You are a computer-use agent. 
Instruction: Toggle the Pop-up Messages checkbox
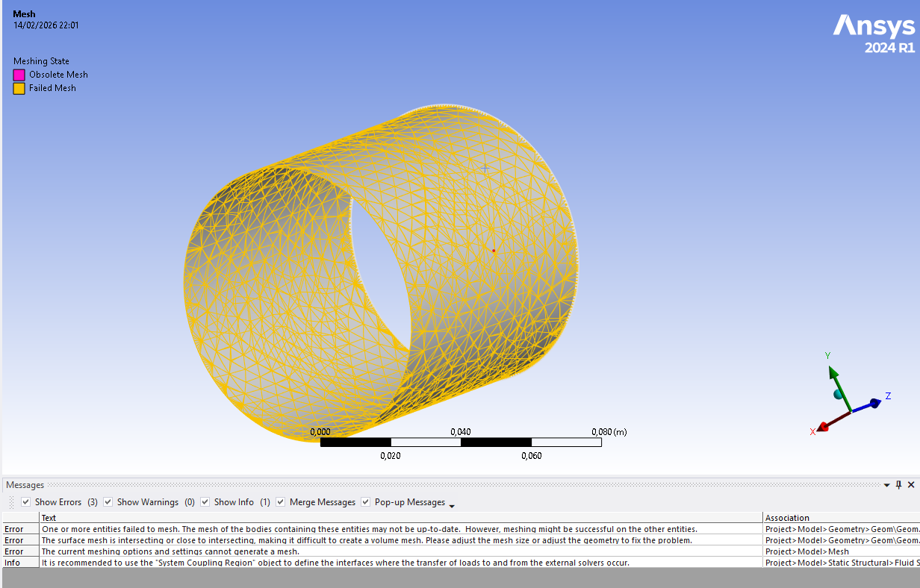[x=366, y=502]
